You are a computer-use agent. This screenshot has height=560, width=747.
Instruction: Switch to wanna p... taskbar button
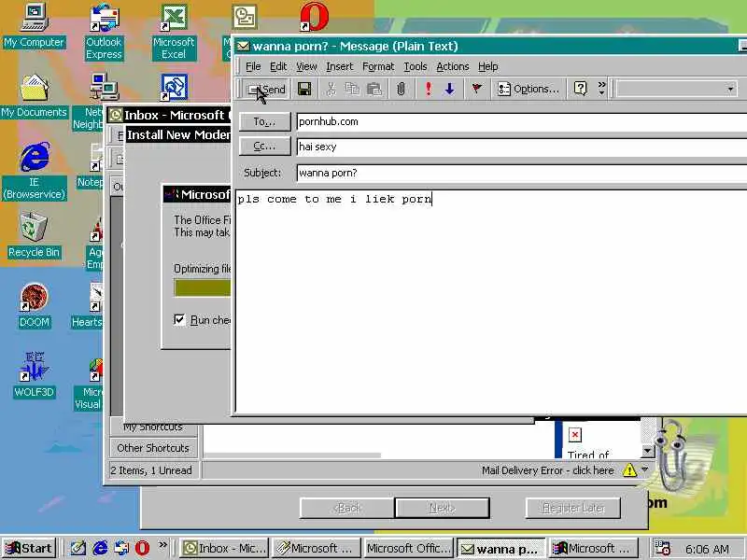(501, 549)
